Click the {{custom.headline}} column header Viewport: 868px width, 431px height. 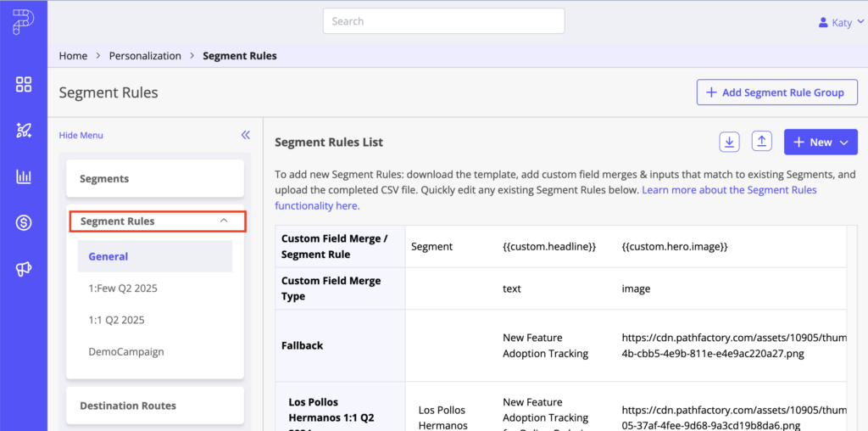(x=549, y=247)
